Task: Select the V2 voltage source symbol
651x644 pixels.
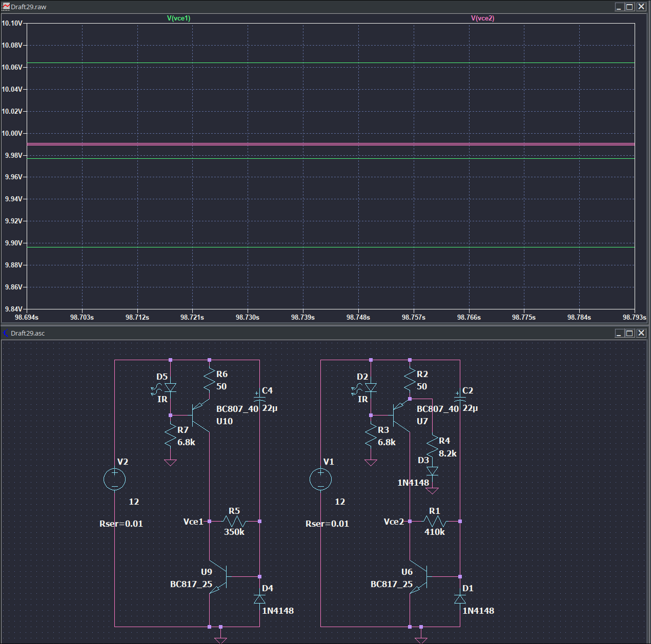Action: 114,480
